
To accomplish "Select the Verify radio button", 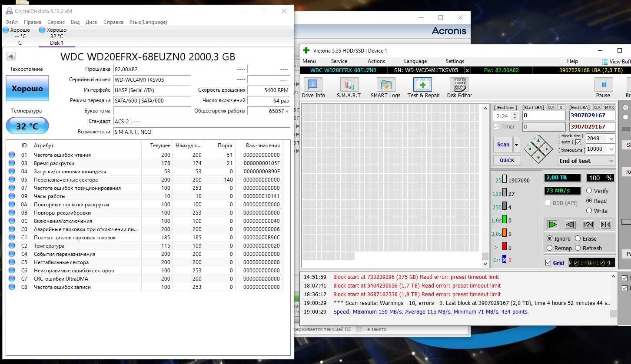I will point(589,191).
